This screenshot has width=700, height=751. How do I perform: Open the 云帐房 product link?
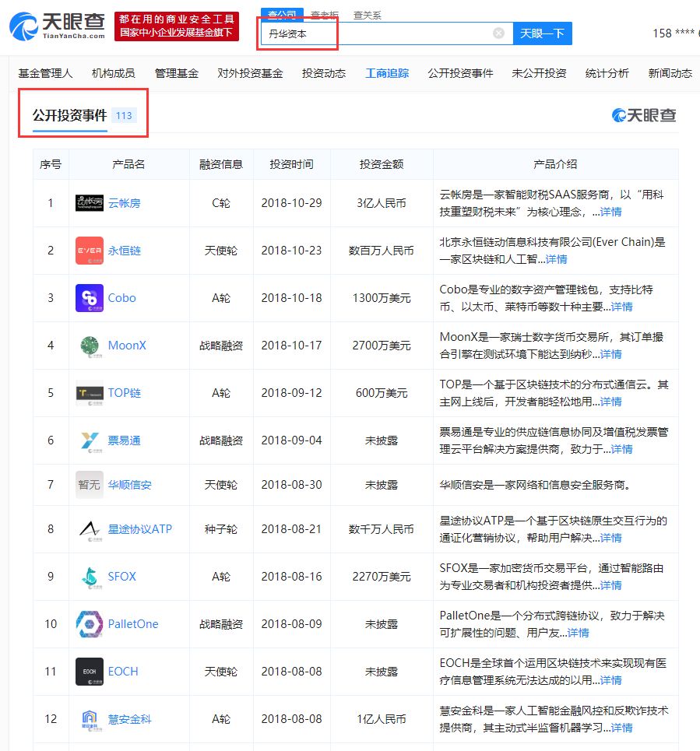[x=124, y=203]
